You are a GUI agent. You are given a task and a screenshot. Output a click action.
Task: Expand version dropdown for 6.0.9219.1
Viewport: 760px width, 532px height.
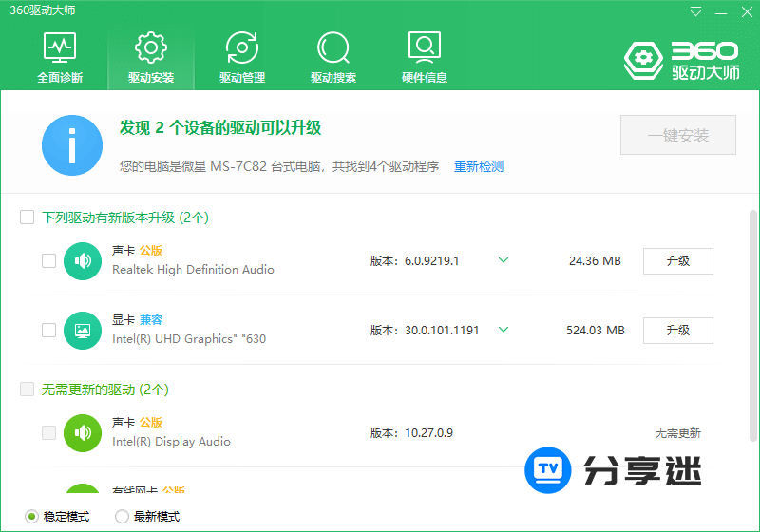[503, 260]
